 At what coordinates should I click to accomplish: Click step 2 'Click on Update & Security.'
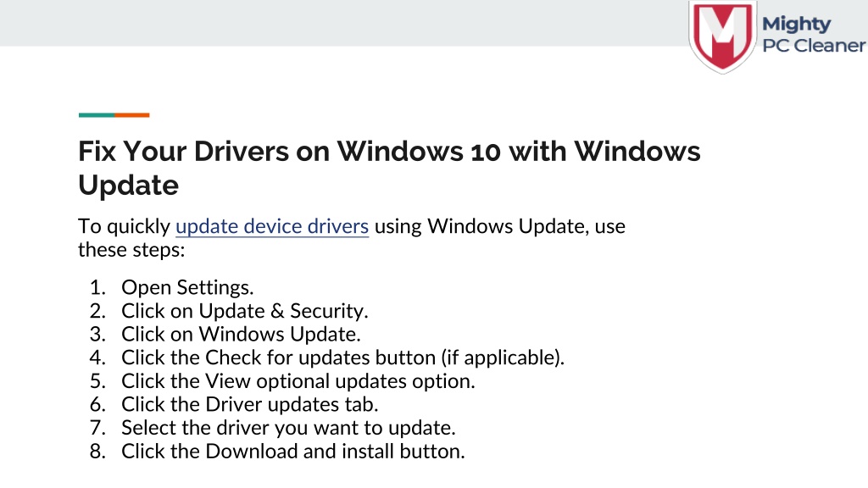(245, 311)
